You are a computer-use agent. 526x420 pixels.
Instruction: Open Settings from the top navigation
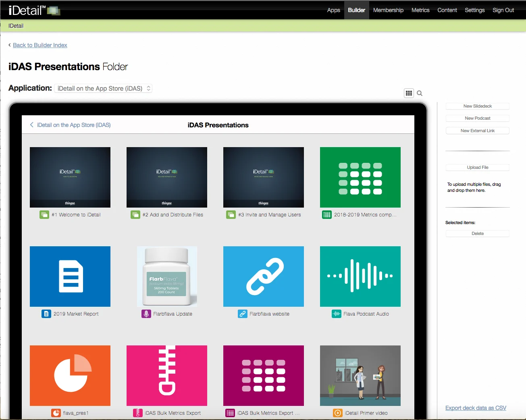click(x=475, y=10)
